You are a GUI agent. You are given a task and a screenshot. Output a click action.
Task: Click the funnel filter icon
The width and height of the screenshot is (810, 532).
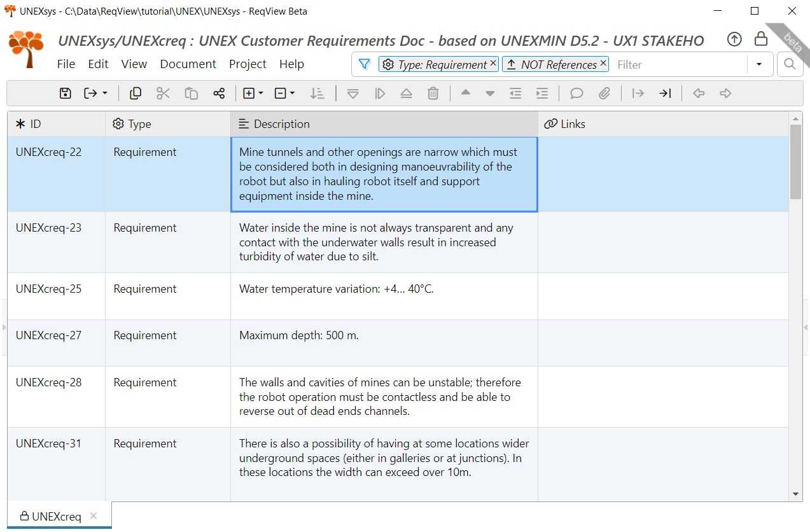[x=364, y=64]
